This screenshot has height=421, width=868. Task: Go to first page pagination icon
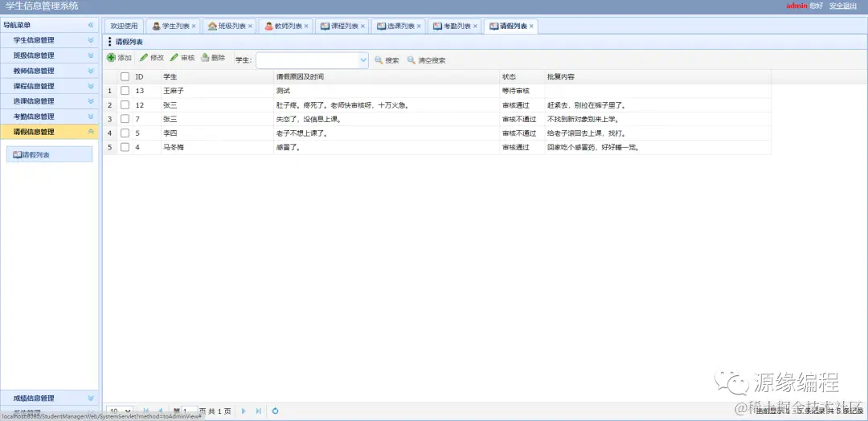pyautogui.click(x=146, y=411)
